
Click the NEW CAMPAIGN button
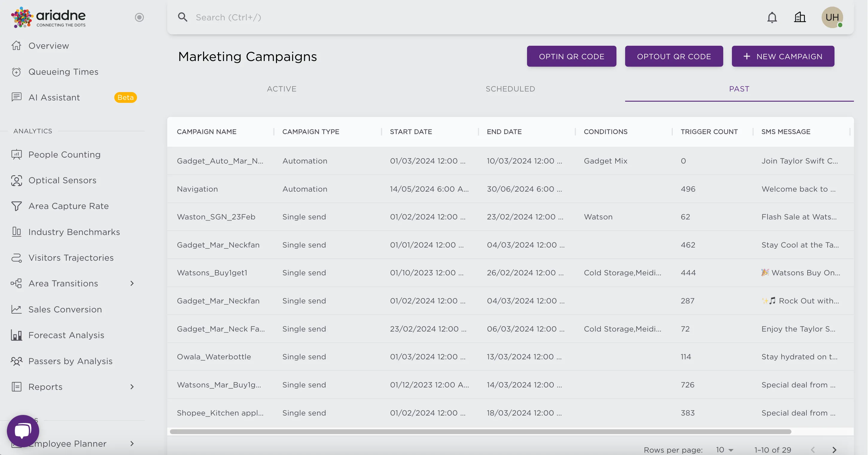pos(783,56)
